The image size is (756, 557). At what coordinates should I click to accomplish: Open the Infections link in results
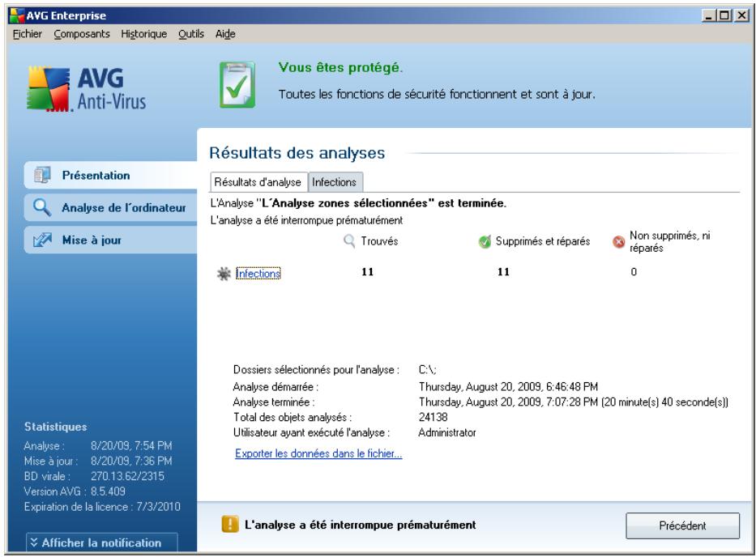258,273
